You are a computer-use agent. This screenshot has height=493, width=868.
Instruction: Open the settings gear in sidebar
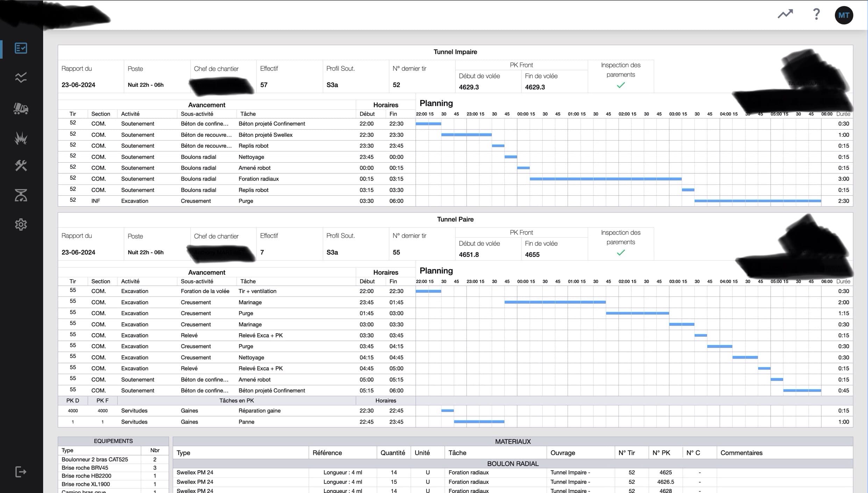(x=21, y=224)
